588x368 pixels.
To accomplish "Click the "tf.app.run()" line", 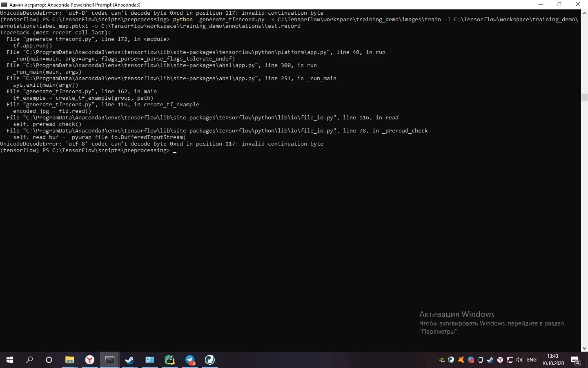I will pos(33,45).
